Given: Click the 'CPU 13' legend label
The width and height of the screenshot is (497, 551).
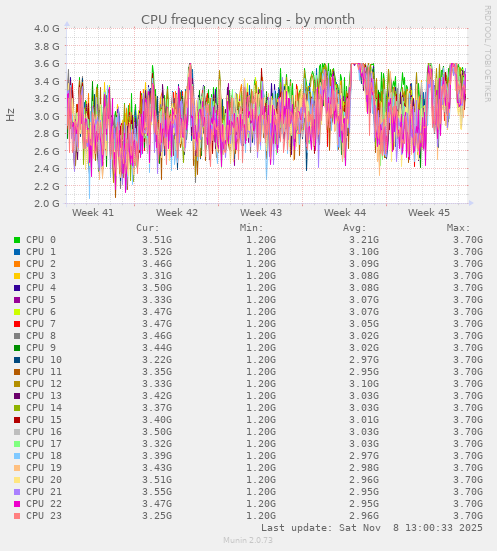Looking at the screenshot, I should pos(44,396).
